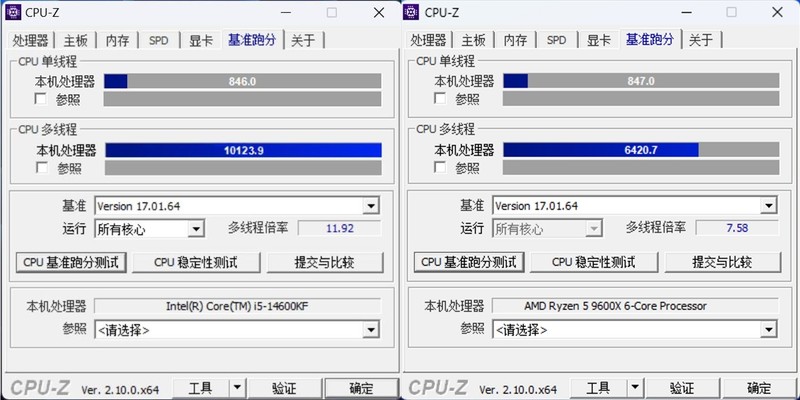Enable single-thread 参照 checkbox in left window
Viewport: 800px width, 400px height.
coord(41,98)
